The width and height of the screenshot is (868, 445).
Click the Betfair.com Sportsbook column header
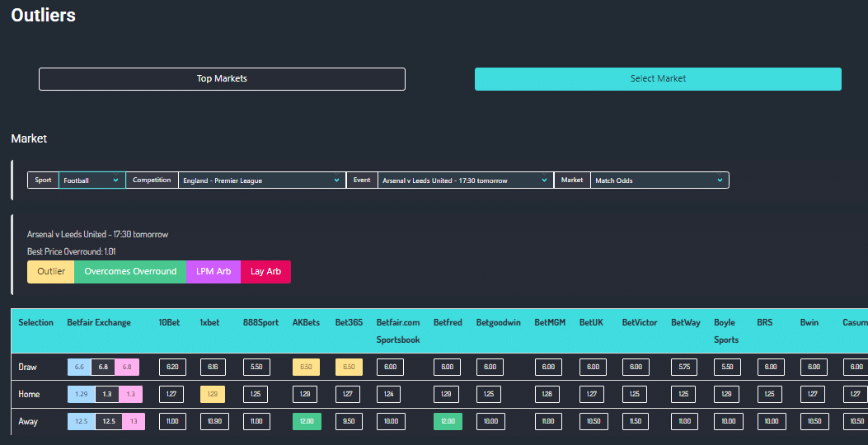[398, 331]
